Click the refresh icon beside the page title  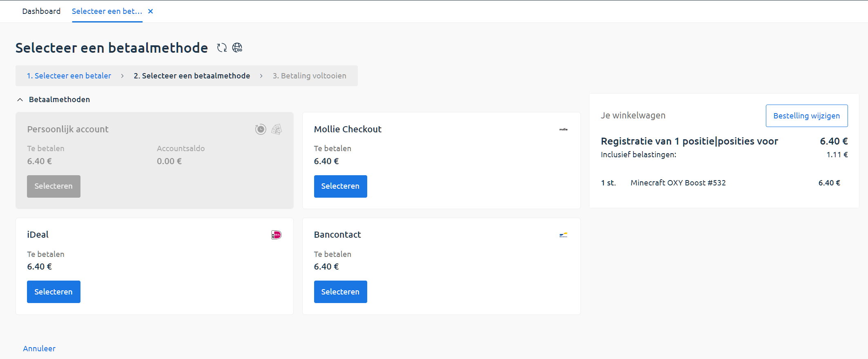(x=222, y=48)
